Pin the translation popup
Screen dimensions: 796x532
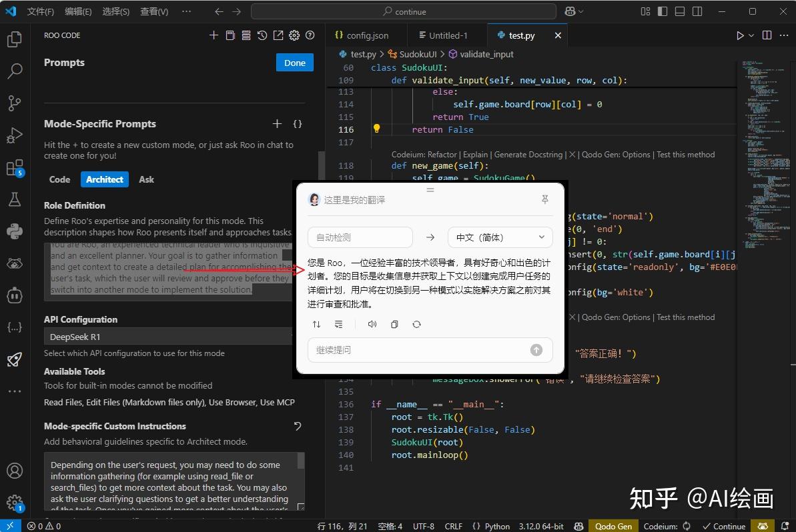click(545, 199)
